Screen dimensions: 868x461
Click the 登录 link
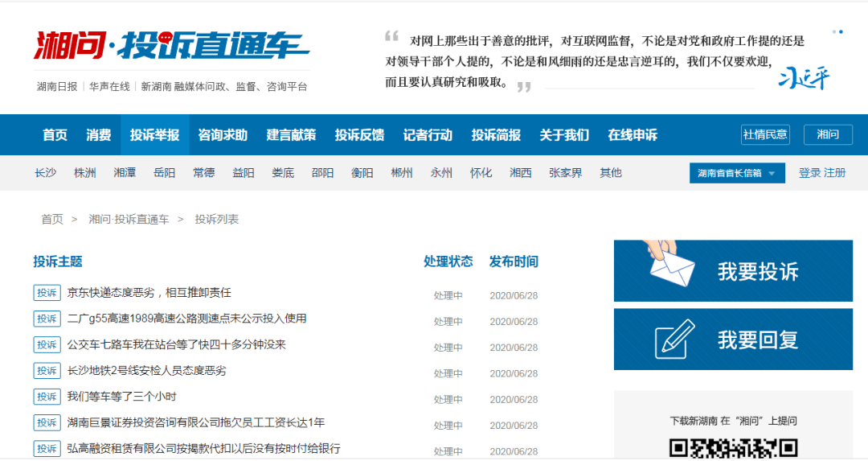pyautogui.click(x=809, y=173)
